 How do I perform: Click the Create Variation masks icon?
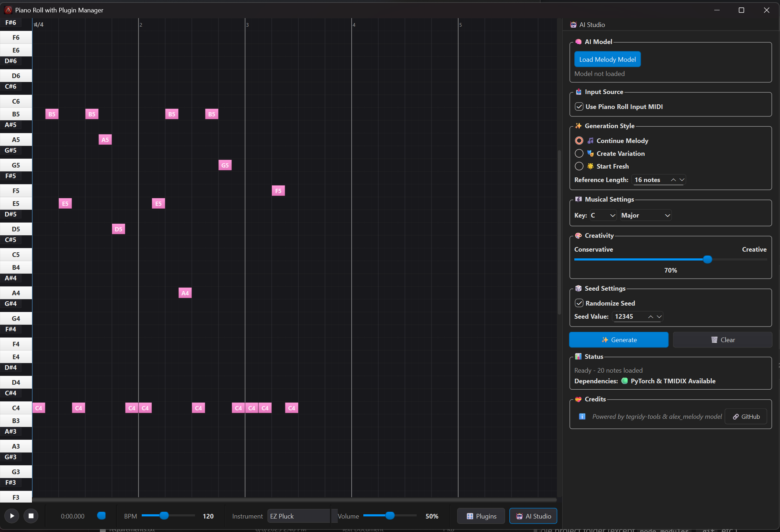click(x=590, y=153)
